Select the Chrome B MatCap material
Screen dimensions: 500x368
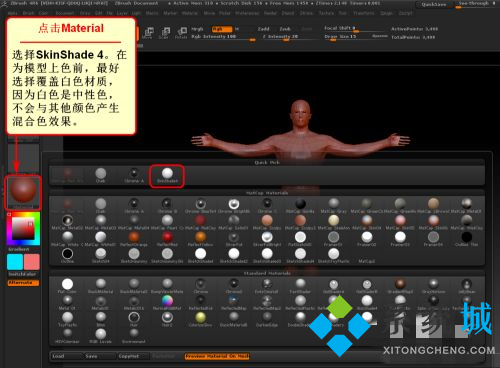click(x=167, y=205)
